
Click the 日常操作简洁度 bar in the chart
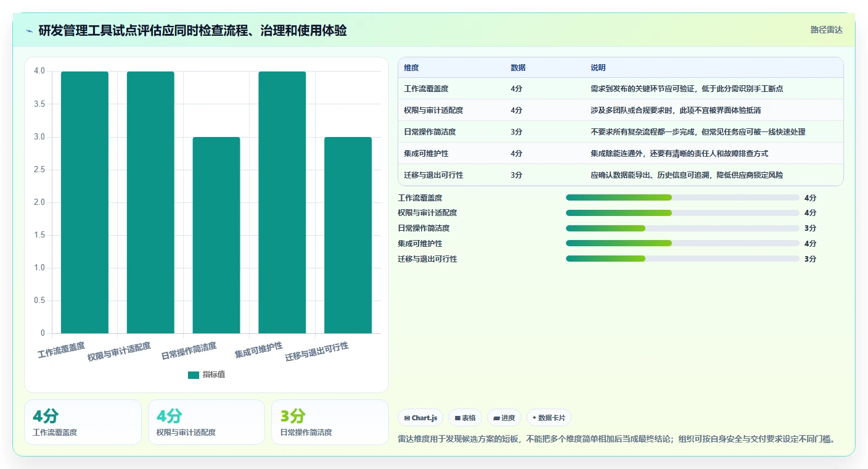tap(216, 235)
